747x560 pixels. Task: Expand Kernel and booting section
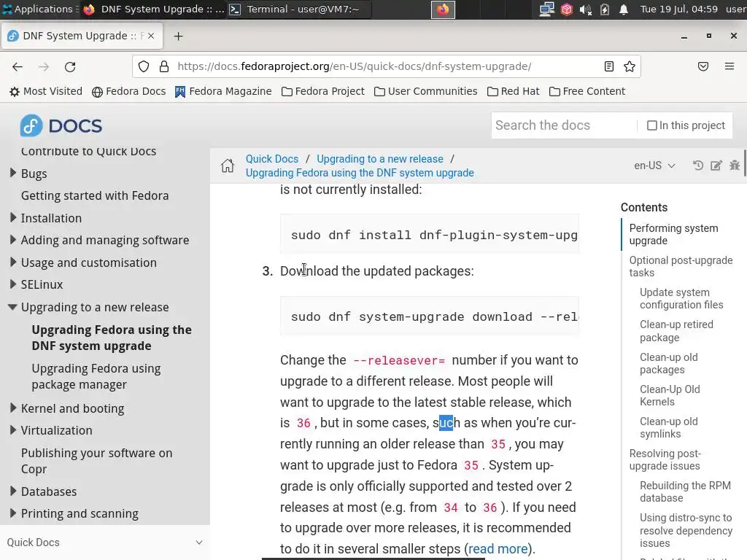click(13, 408)
